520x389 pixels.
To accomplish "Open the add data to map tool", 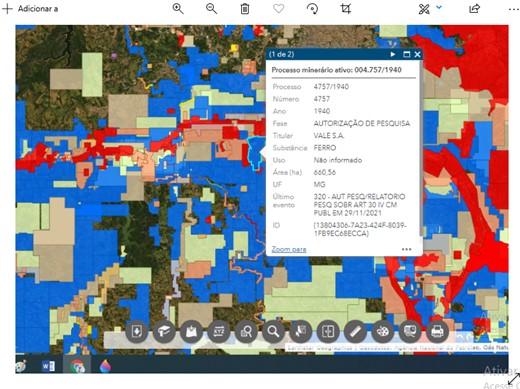I will point(191,331).
